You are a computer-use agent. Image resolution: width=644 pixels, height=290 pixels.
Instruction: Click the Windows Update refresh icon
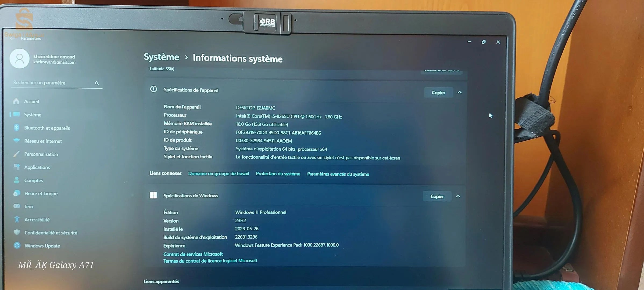click(17, 245)
